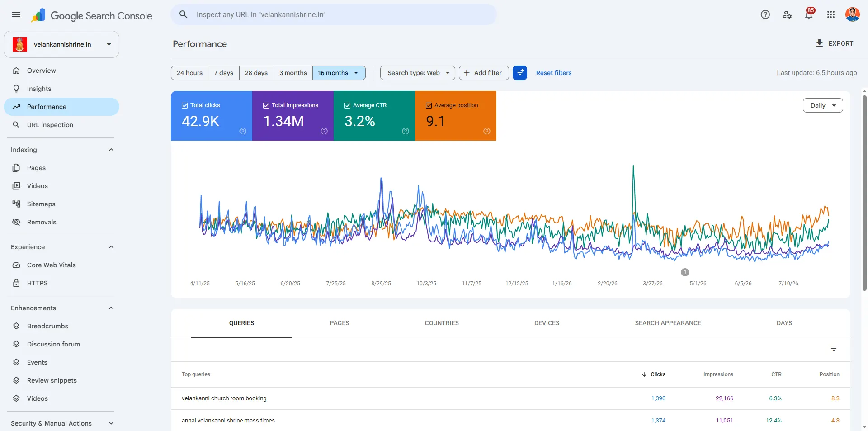Open the velankannishrine.in property selector
Viewport: 868px width, 431px height.
tap(61, 44)
